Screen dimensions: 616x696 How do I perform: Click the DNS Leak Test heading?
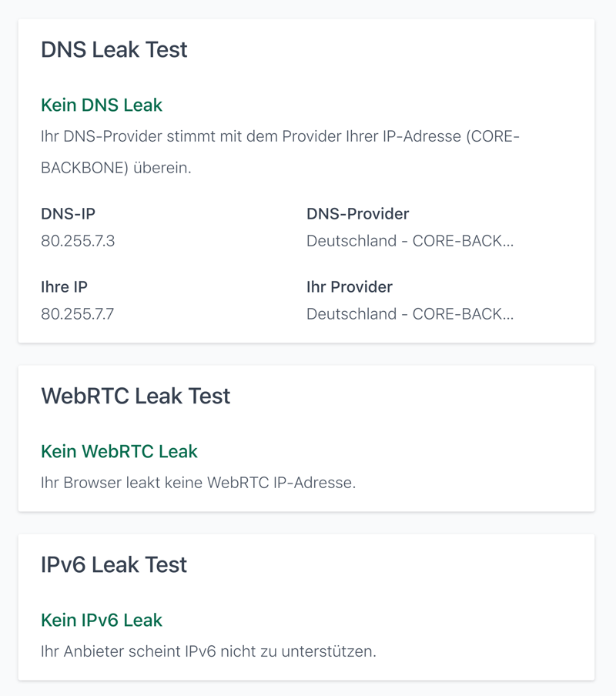(114, 50)
